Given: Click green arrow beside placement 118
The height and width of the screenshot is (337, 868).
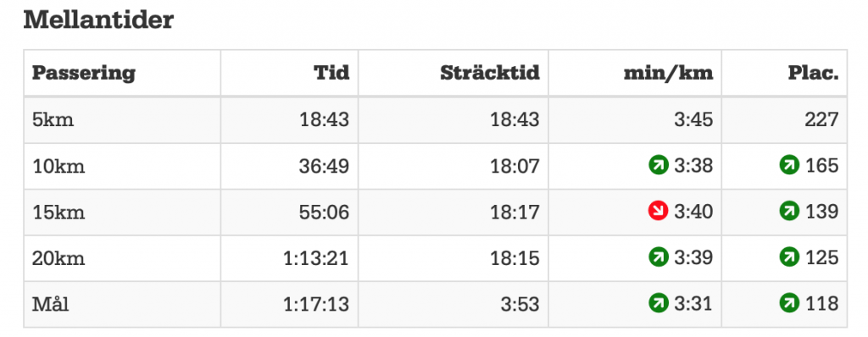Looking at the screenshot, I should (789, 302).
